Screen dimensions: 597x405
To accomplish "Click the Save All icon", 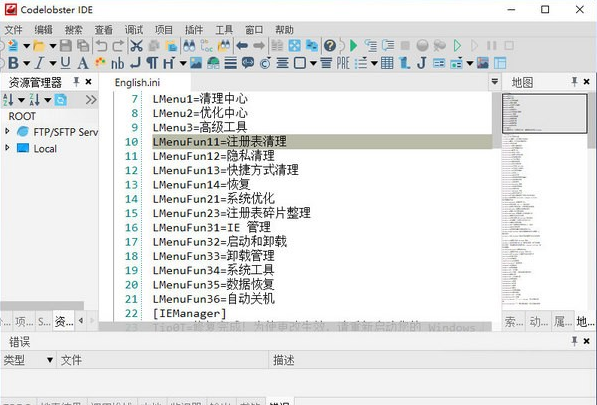I will [x=83, y=46].
